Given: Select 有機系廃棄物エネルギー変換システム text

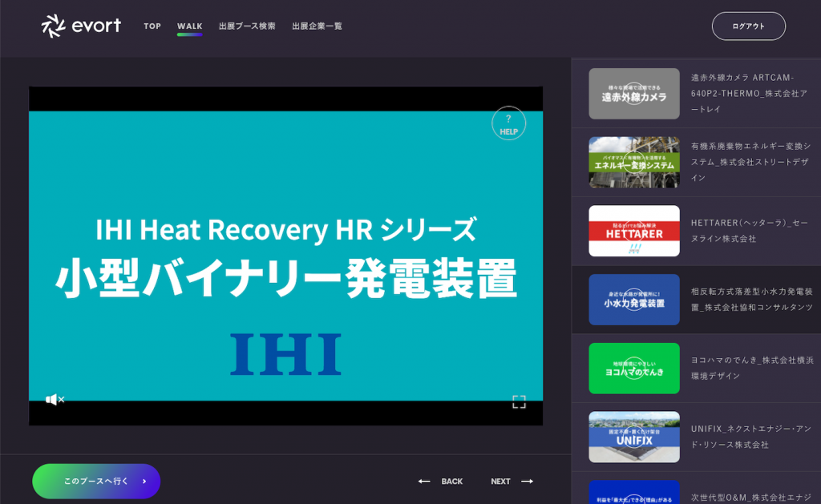Looking at the screenshot, I should (x=750, y=162).
